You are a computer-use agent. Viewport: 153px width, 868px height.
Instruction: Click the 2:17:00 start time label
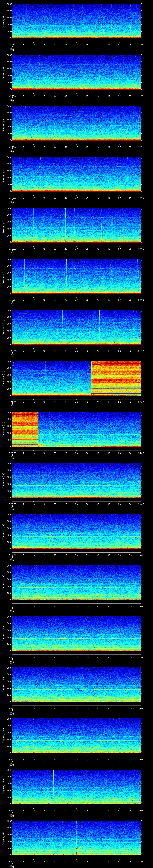(12, 198)
